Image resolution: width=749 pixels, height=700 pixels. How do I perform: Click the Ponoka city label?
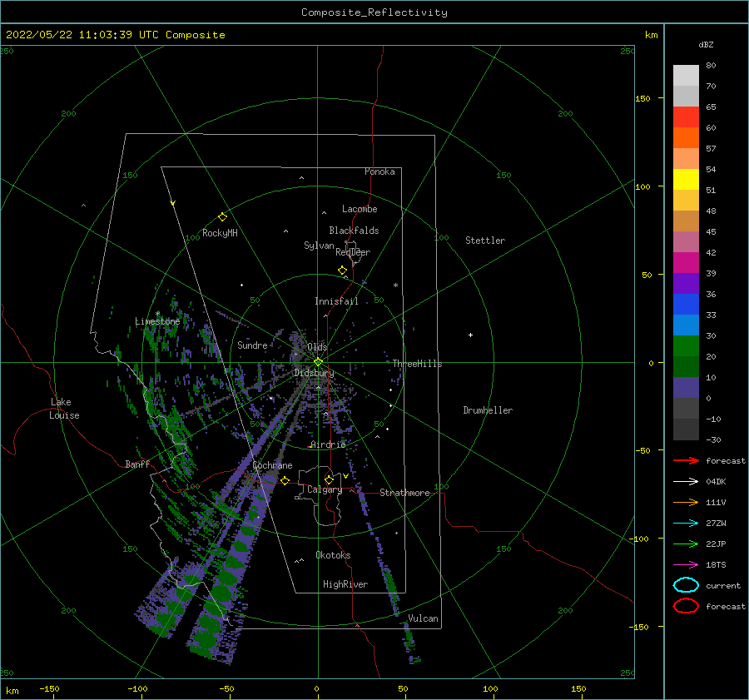(x=379, y=171)
